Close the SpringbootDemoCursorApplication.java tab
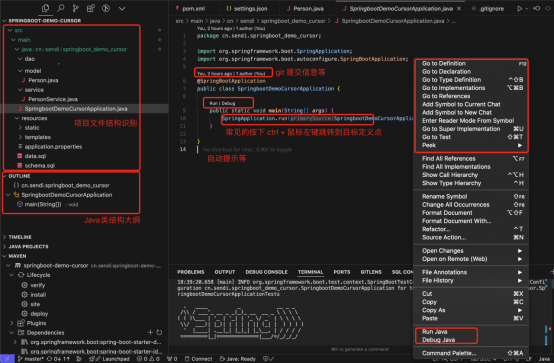Screen dimensions: 554x363 (459, 8)
